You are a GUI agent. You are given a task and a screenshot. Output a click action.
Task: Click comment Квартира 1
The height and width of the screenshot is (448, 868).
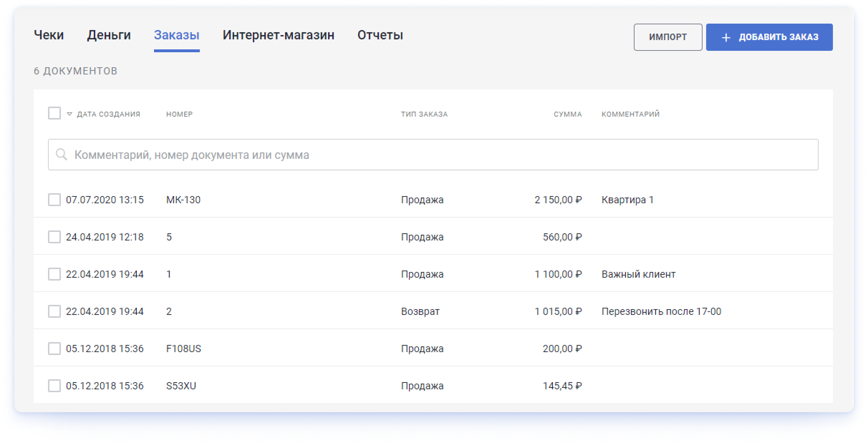coord(627,200)
